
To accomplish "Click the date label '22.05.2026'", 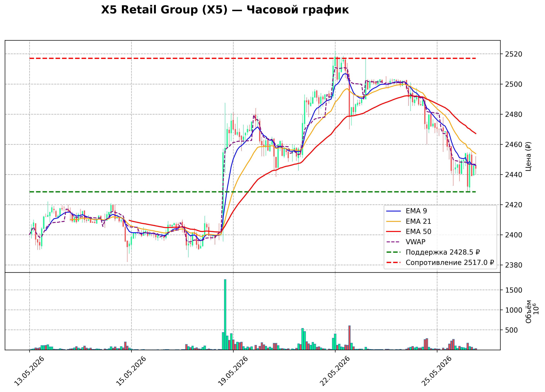I will [335, 371].
